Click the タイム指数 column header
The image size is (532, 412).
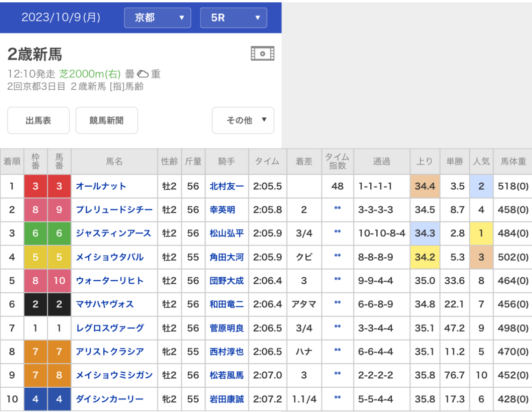(337, 161)
